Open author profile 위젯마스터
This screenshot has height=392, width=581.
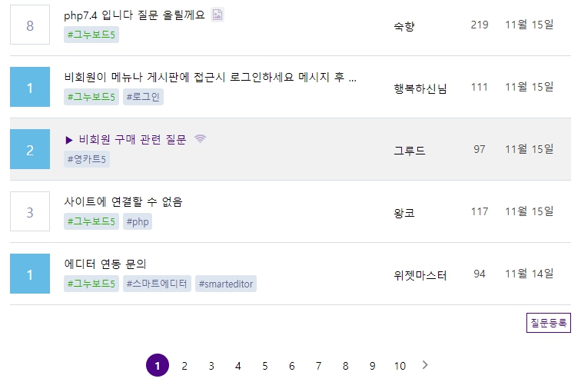click(x=420, y=274)
